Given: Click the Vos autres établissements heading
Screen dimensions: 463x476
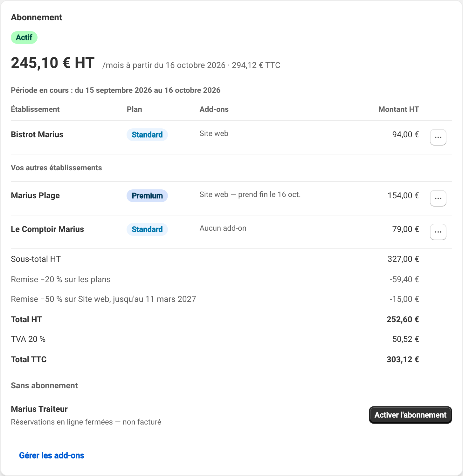Looking at the screenshot, I should 56,168.
